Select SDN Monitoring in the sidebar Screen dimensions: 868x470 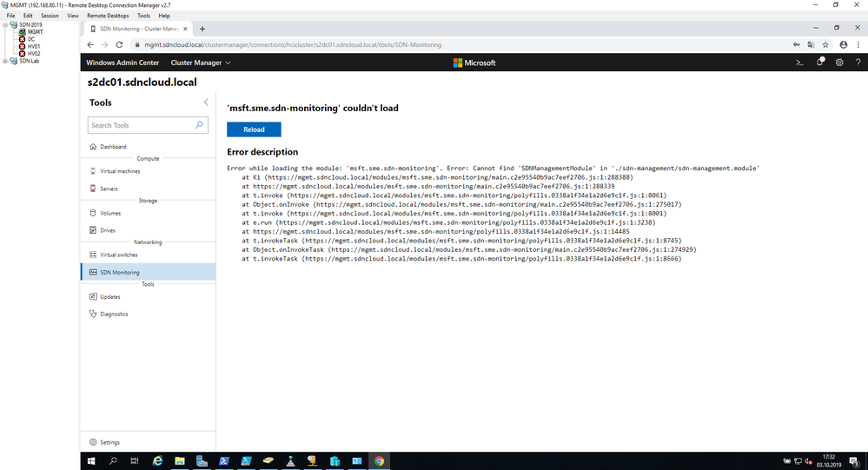click(x=148, y=272)
